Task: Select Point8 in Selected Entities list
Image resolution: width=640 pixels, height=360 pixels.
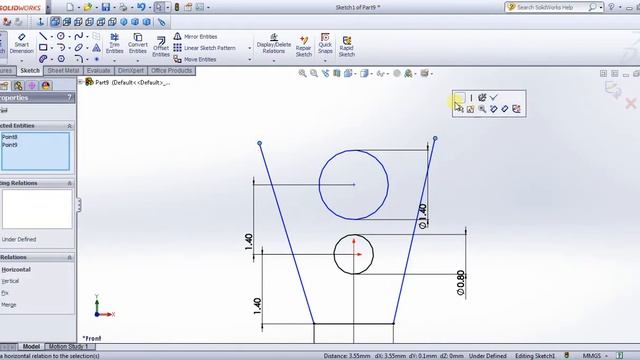Action: coord(9,137)
